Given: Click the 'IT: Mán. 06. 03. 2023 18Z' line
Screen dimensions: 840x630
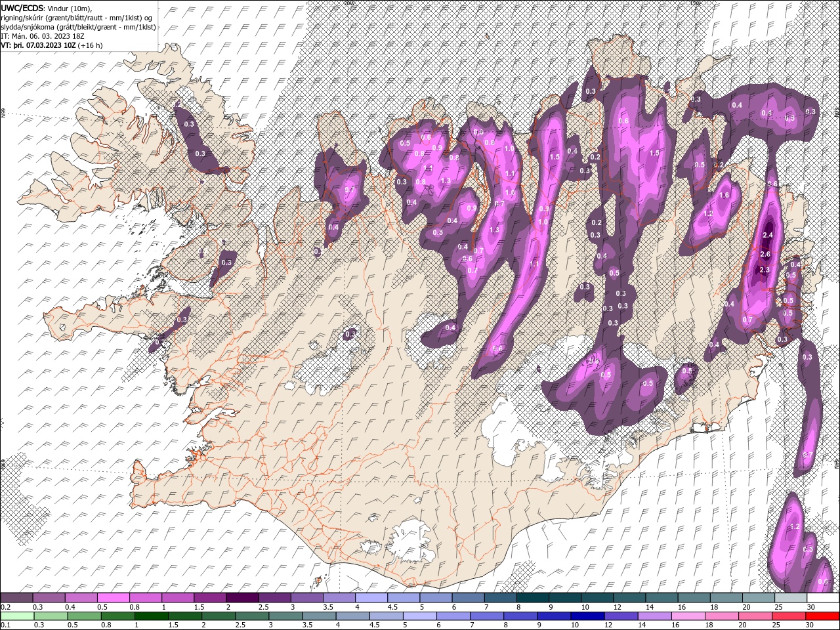Looking at the screenshot, I should (43, 36).
